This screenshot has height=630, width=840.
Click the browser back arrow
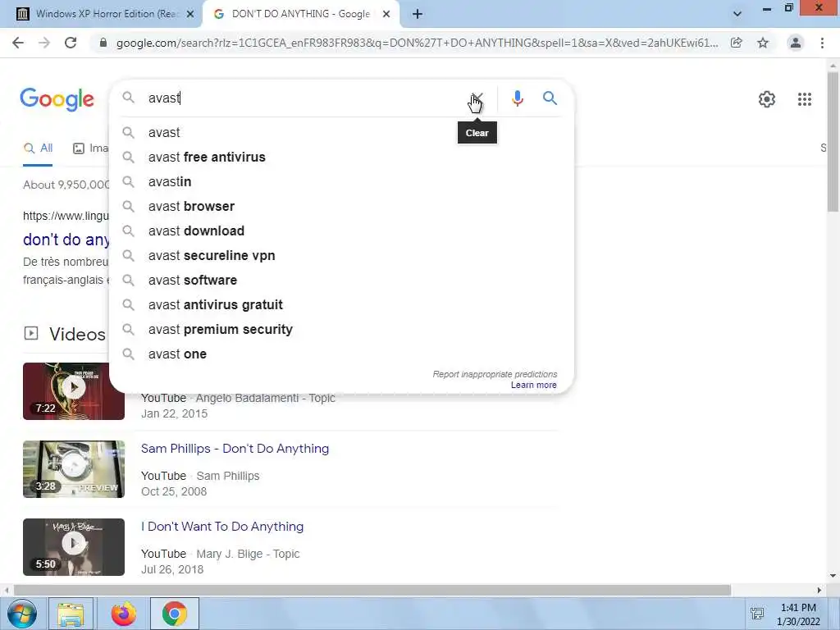pyautogui.click(x=18, y=43)
